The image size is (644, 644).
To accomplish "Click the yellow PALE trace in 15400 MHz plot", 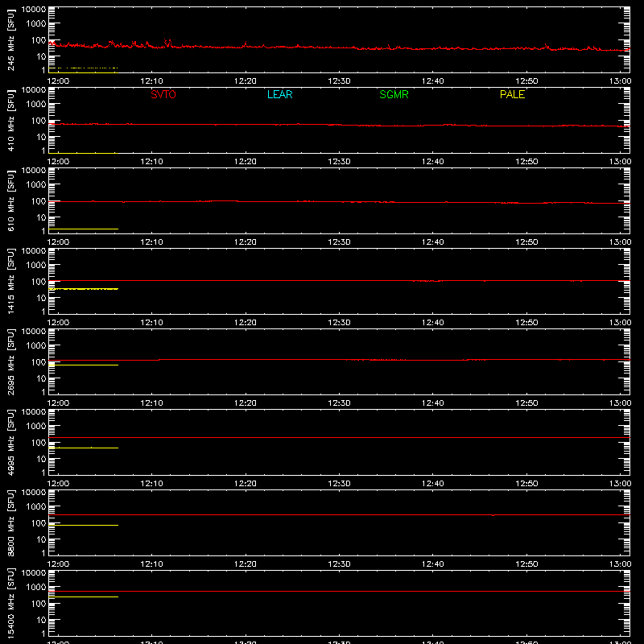I will pos(84,597).
